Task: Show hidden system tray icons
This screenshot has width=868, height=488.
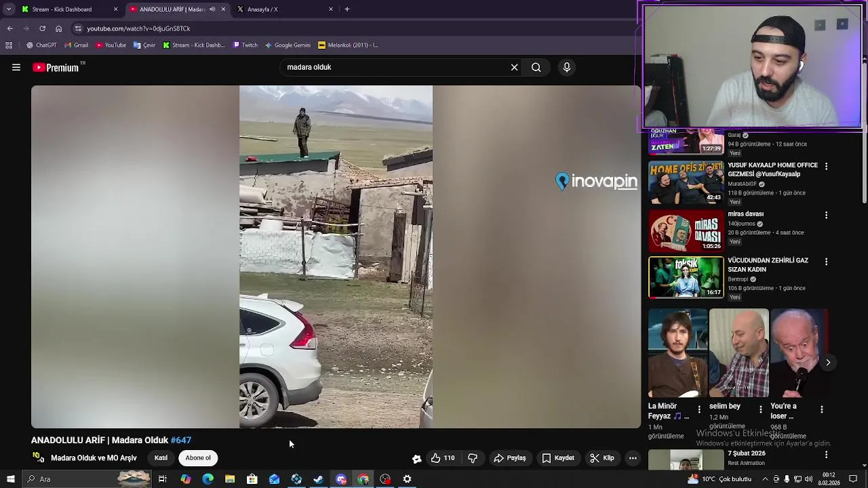Action: pos(765,479)
